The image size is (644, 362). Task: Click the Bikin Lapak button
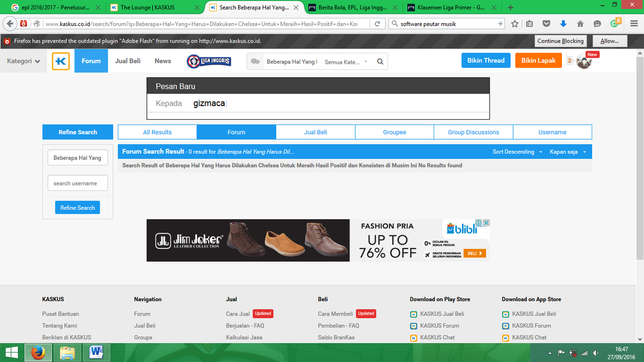(538, 60)
